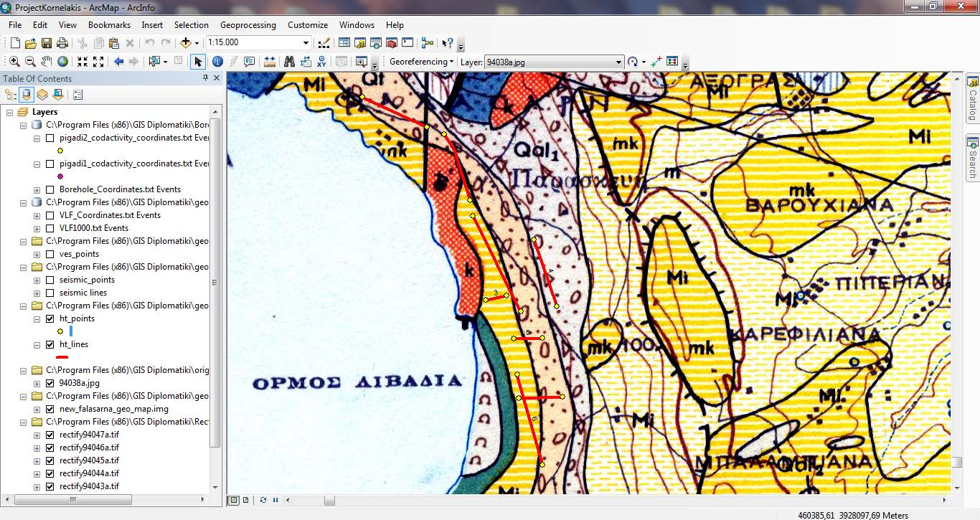Viewport: 980px width, 520px height.
Task: Enable the pigadi2_codactivity_coordinates layer checkbox
Action: pos(50,138)
